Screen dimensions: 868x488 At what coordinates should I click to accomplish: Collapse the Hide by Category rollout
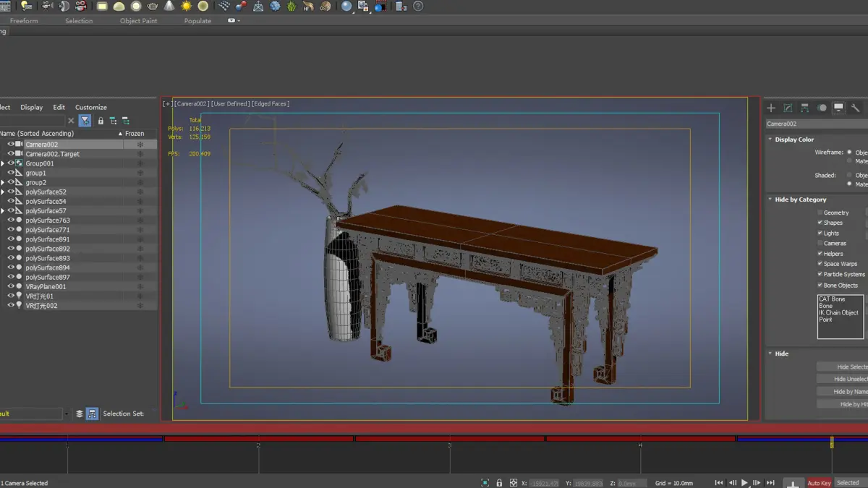[x=770, y=199]
